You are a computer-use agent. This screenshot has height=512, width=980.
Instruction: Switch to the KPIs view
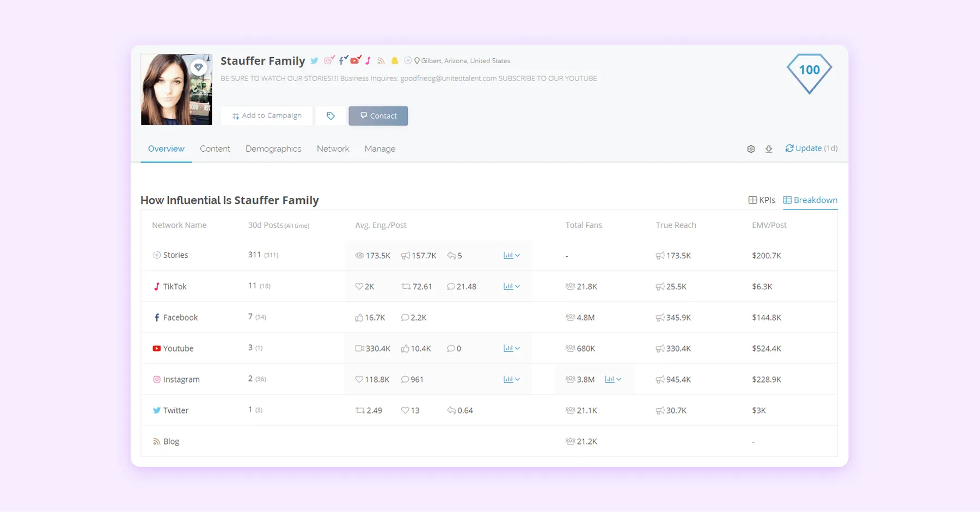point(762,200)
